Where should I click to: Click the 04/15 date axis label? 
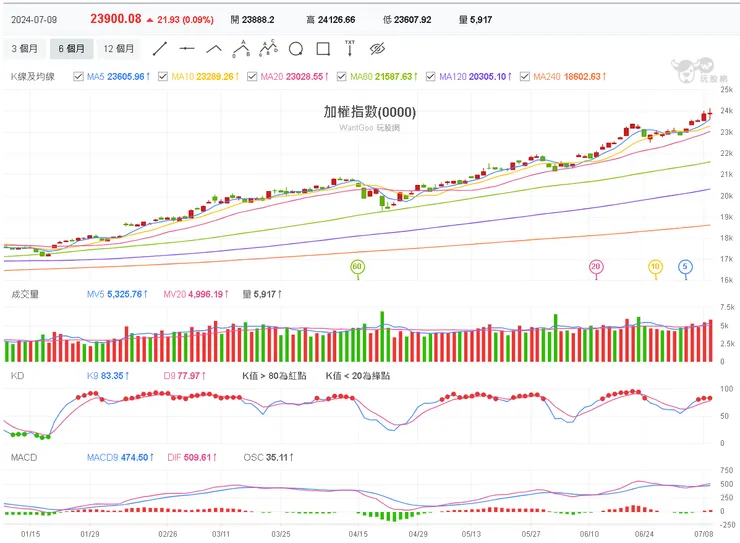(x=358, y=534)
